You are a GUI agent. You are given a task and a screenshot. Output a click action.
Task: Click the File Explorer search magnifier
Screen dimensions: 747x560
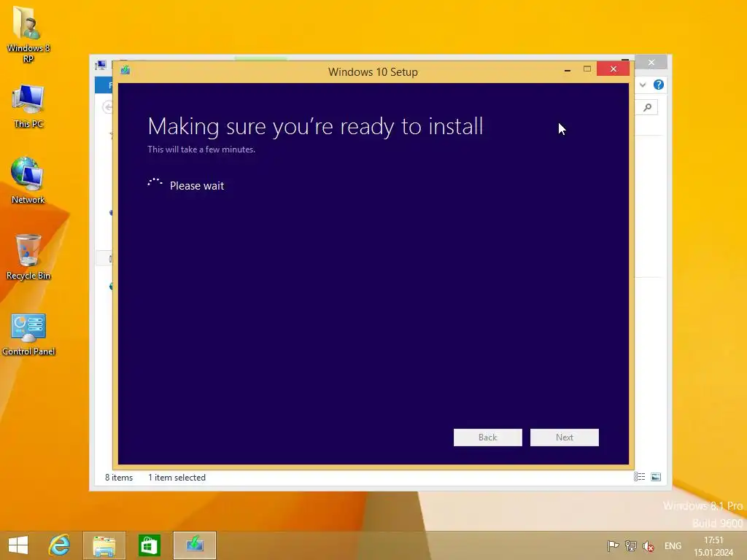(x=648, y=107)
